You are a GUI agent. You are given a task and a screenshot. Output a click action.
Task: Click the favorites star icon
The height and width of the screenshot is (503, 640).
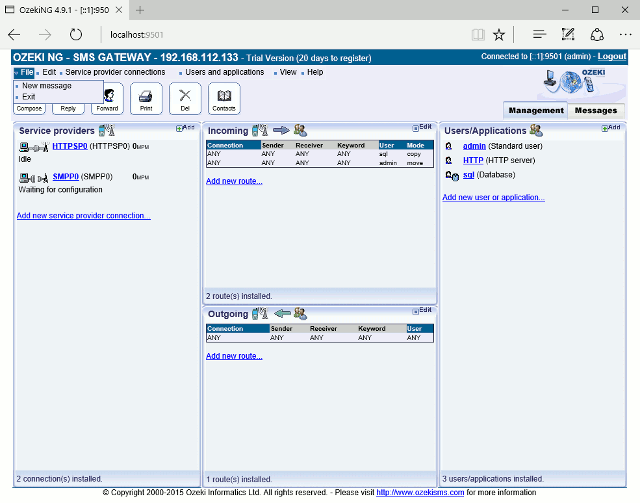[x=499, y=35]
